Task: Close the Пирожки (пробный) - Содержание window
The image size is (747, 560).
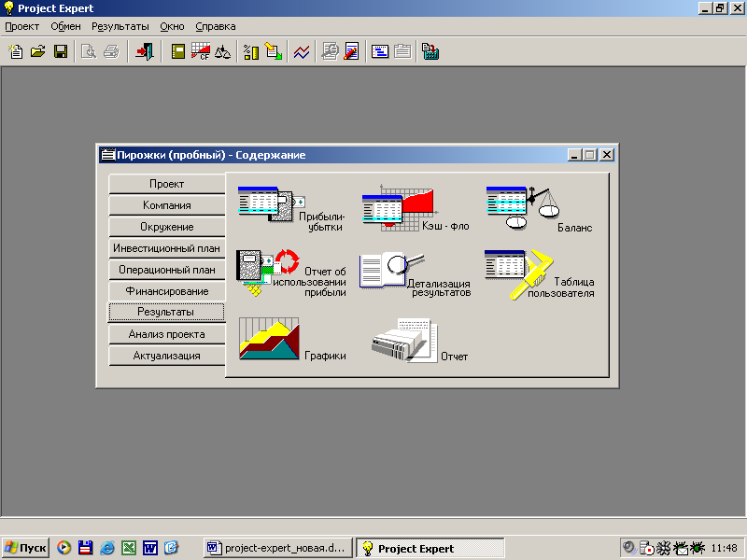Action: (x=606, y=155)
